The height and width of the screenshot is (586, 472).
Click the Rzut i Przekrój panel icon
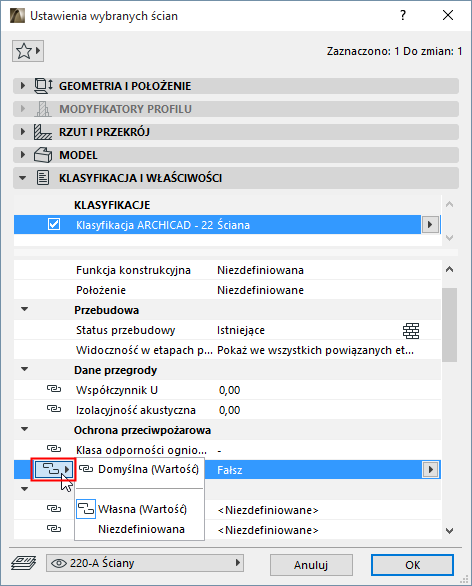pyautogui.click(x=43, y=132)
